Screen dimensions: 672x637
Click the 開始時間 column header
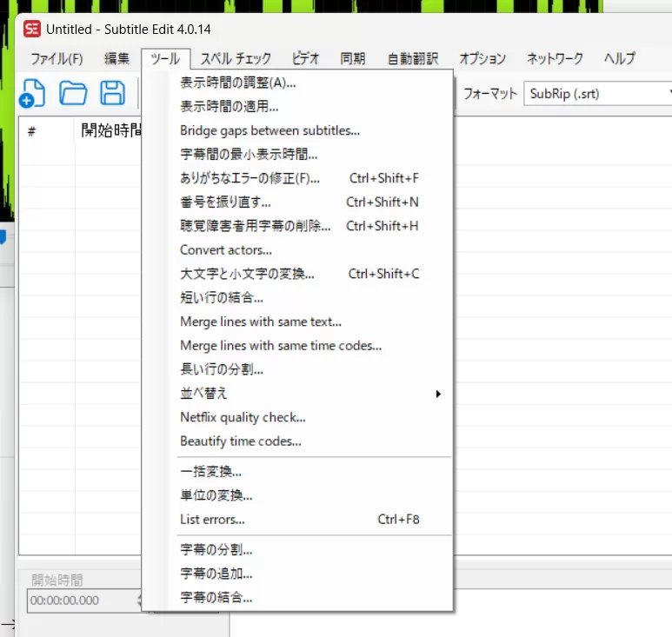tap(110, 131)
